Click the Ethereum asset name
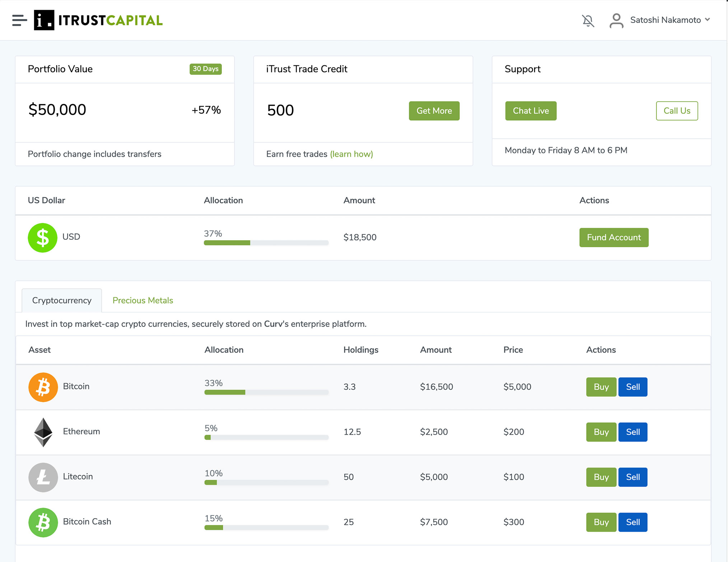Screen dimensions: 728x562 click(81, 431)
